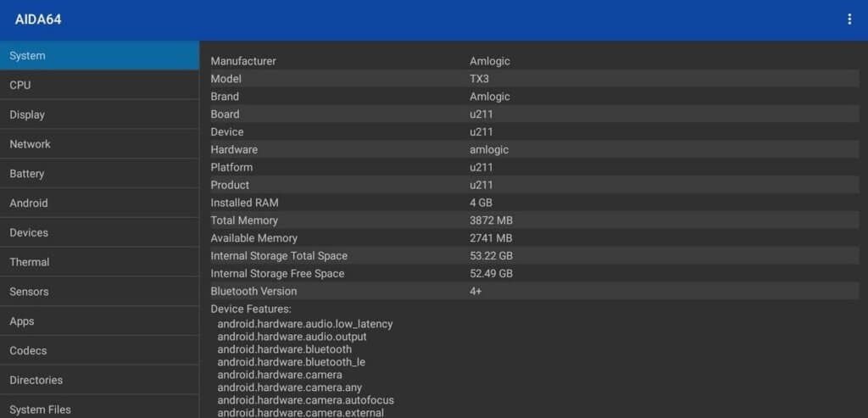Open the Network information page

100,144
